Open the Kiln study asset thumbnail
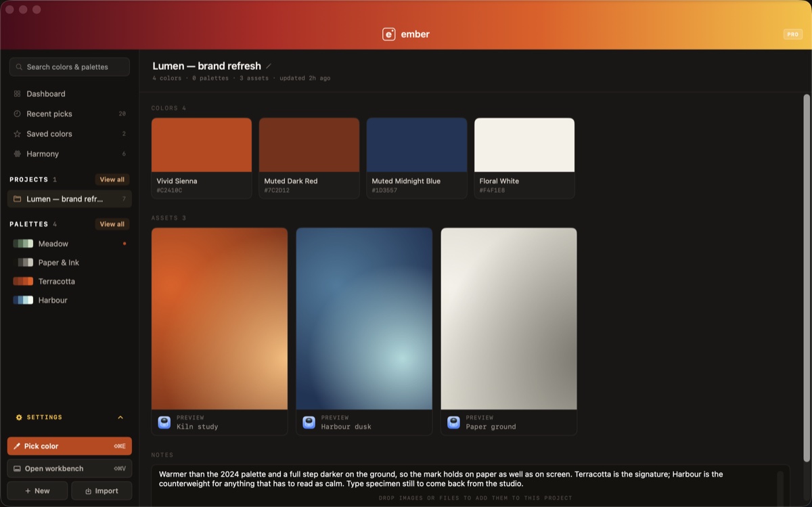 click(219, 319)
